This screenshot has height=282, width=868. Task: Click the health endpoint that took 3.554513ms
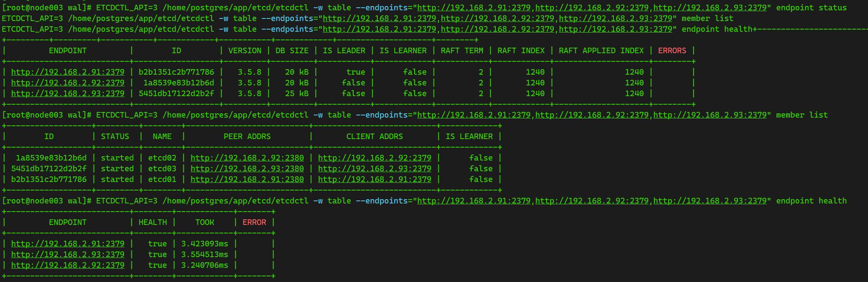click(x=68, y=255)
